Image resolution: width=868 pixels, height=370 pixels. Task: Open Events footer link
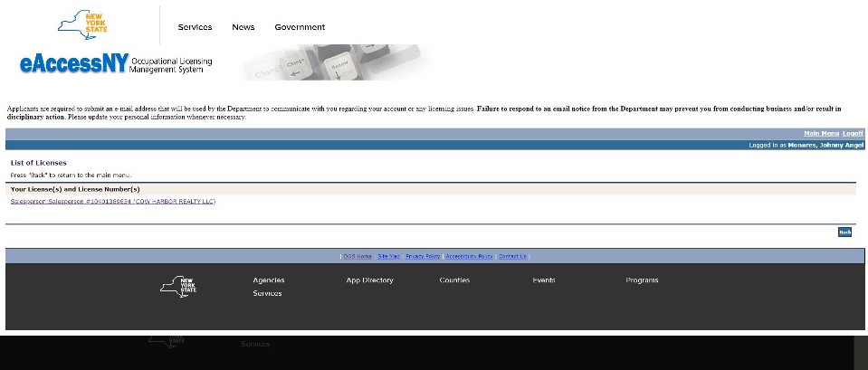click(x=544, y=280)
